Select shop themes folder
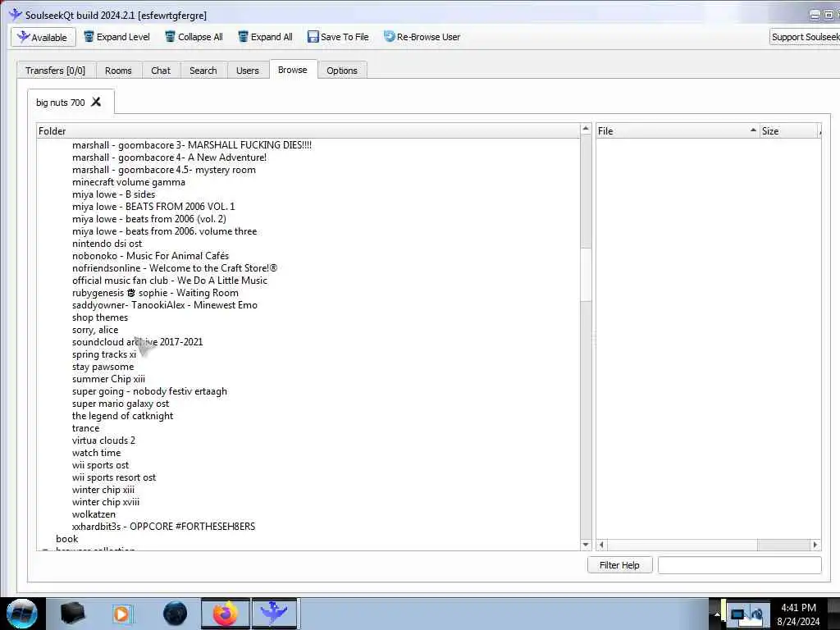Screen dimensions: 840x630 pyautogui.click(x=100, y=317)
